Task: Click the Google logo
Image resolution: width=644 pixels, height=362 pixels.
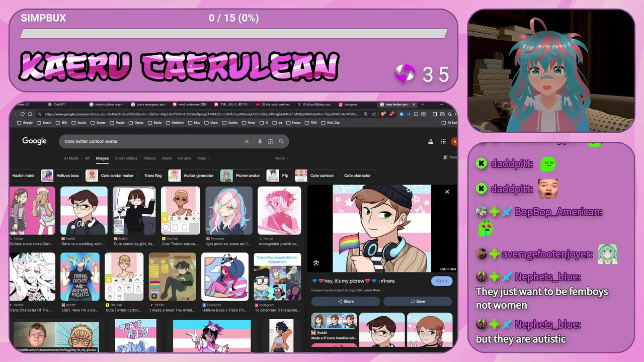Action: pyautogui.click(x=34, y=141)
